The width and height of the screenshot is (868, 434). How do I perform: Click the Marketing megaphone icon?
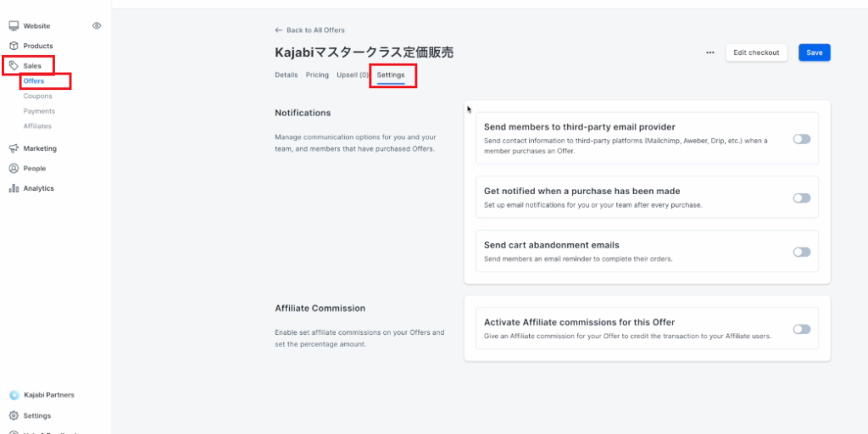(x=14, y=148)
